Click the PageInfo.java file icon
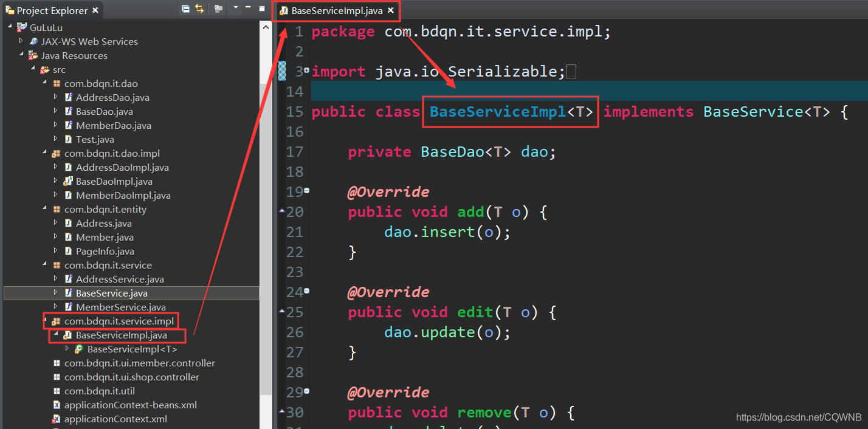Screen dimensions: 868x429 tap(69, 251)
